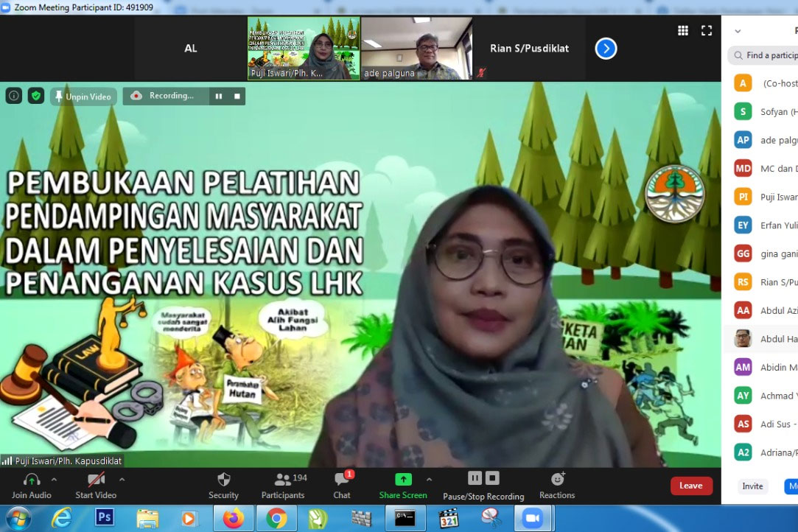Image resolution: width=798 pixels, height=532 pixels.
Task: Select ade palguna's video thumbnail
Action: tap(417, 48)
